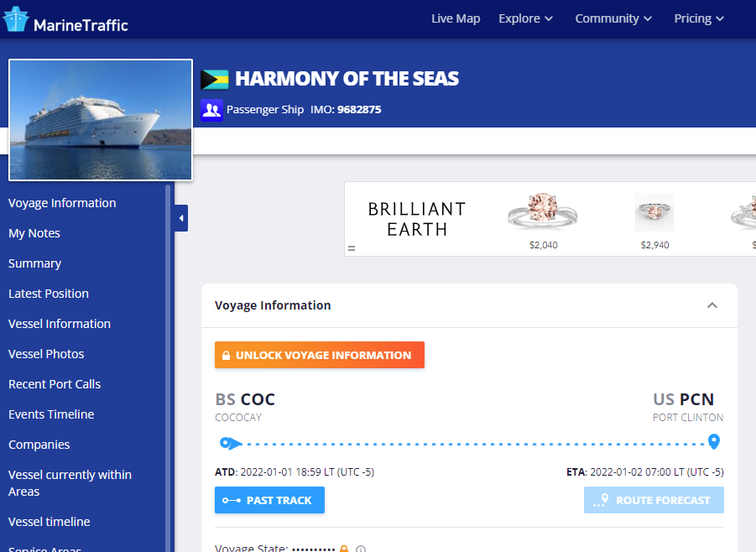Viewport: 756px width, 552px height.
Task: Click the lock icon beside Voyage State
Action: coord(344,549)
